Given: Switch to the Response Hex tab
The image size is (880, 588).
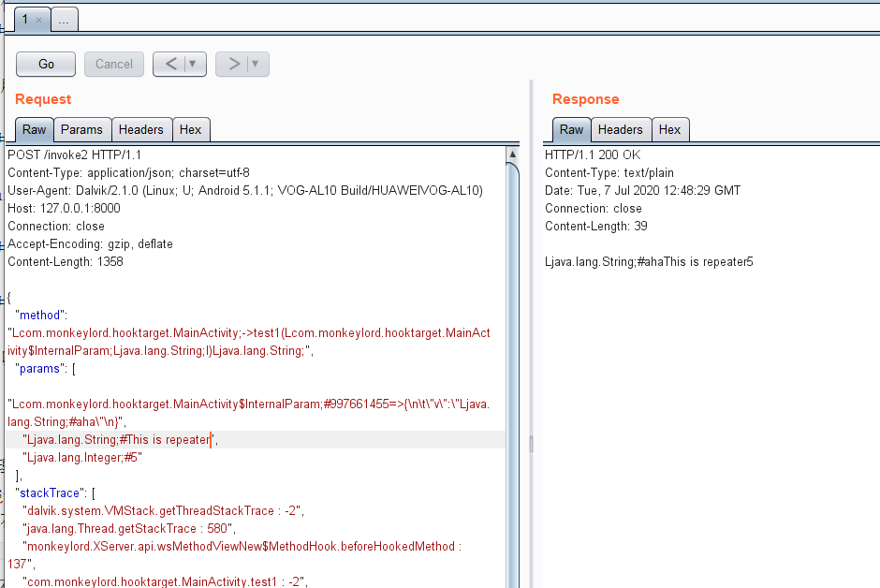Looking at the screenshot, I should coord(670,129).
